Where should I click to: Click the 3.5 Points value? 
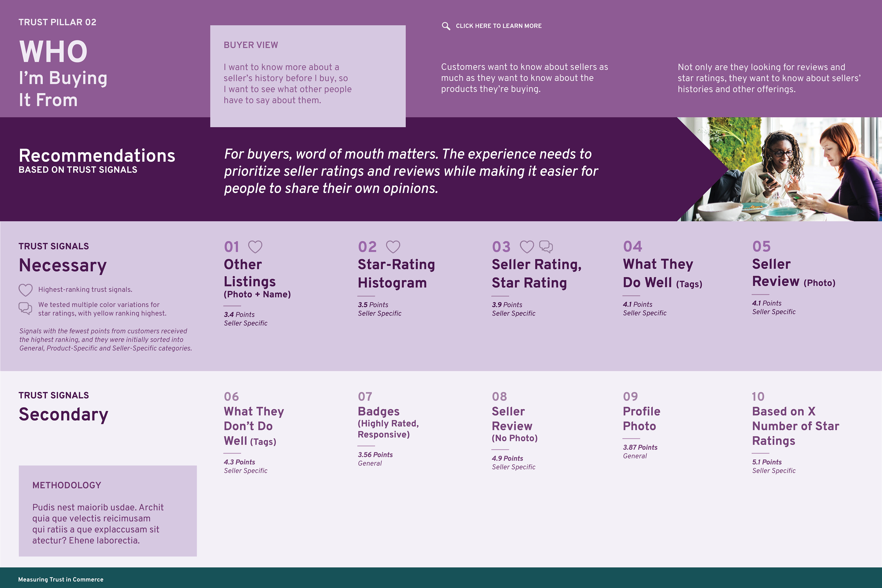pos(373,305)
